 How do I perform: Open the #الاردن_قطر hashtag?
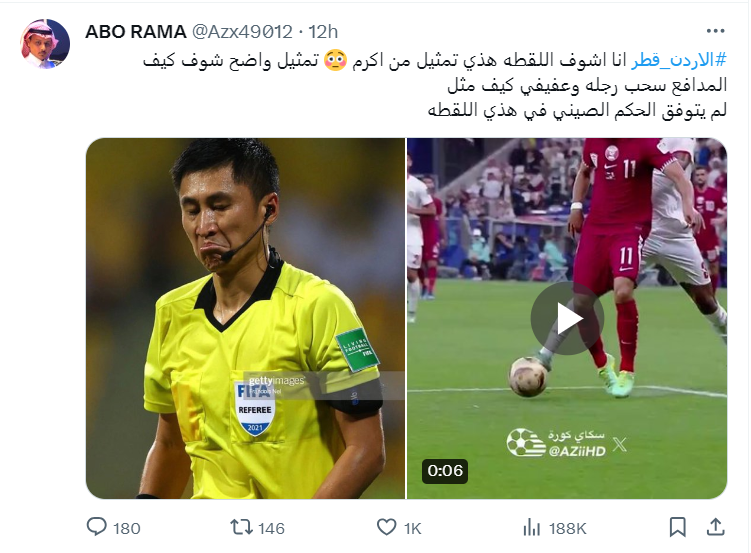coord(679,60)
